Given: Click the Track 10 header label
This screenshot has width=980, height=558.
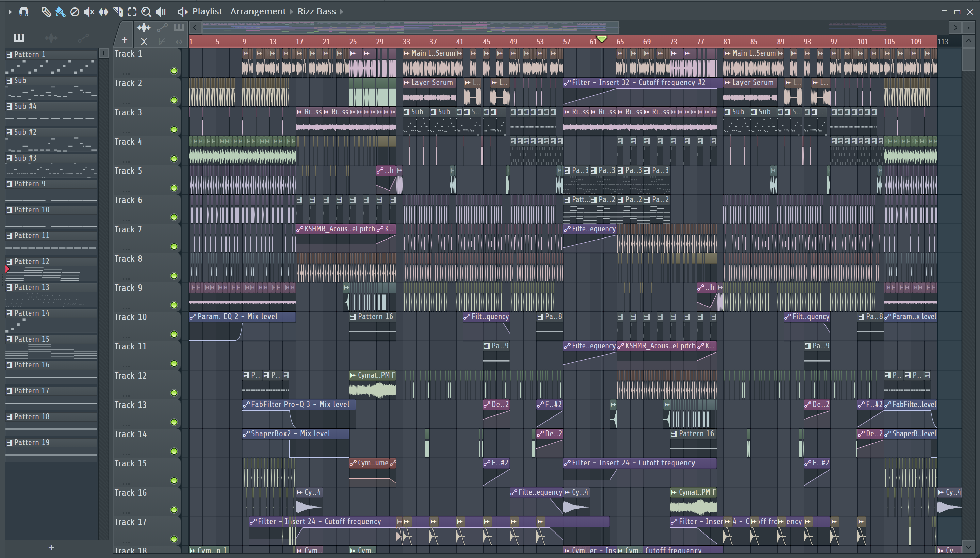Looking at the screenshot, I should (131, 317).
